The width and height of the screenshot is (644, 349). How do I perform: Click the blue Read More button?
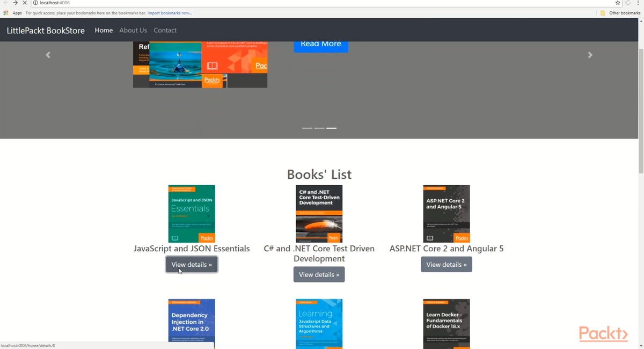321,45
